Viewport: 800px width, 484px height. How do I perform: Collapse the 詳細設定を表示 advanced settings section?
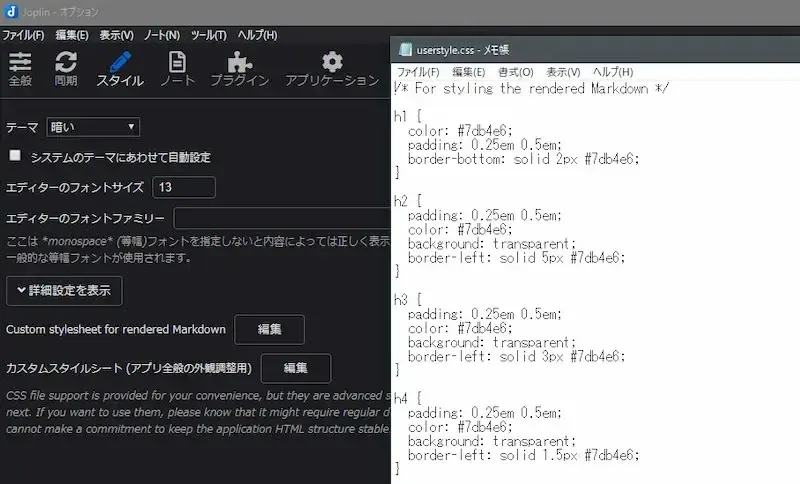(x=64, y=291)
